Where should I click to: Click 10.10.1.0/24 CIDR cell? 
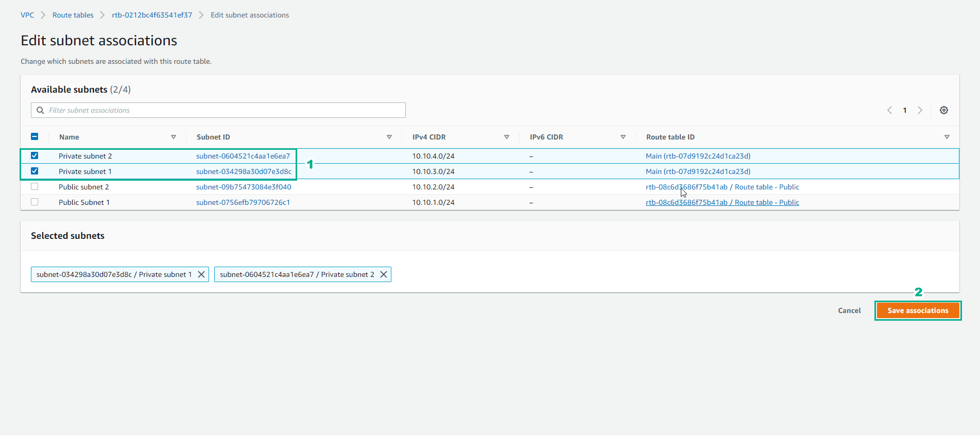point(434,202)
